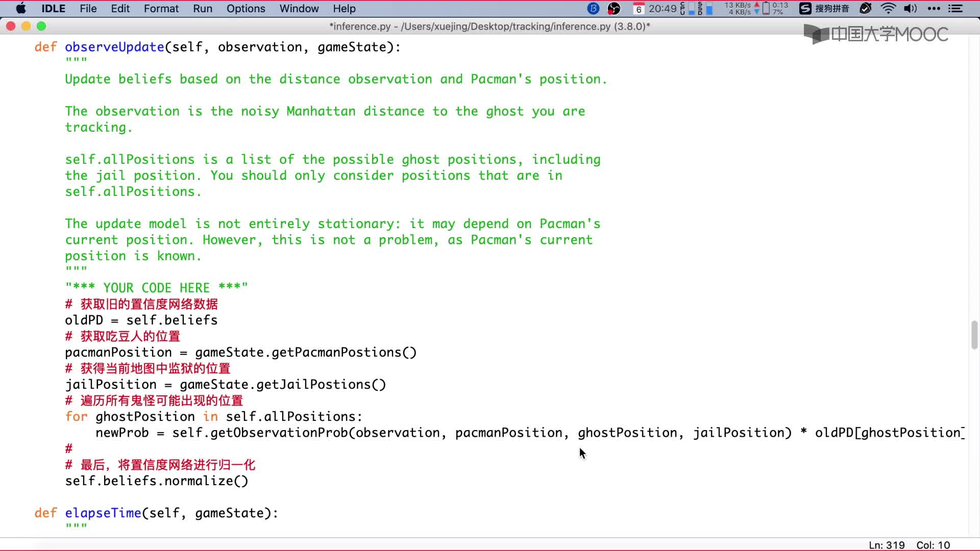Click the Ln: 319 status indicator
This screenshot has width=980, height=551.
click(x=887, y=545)
